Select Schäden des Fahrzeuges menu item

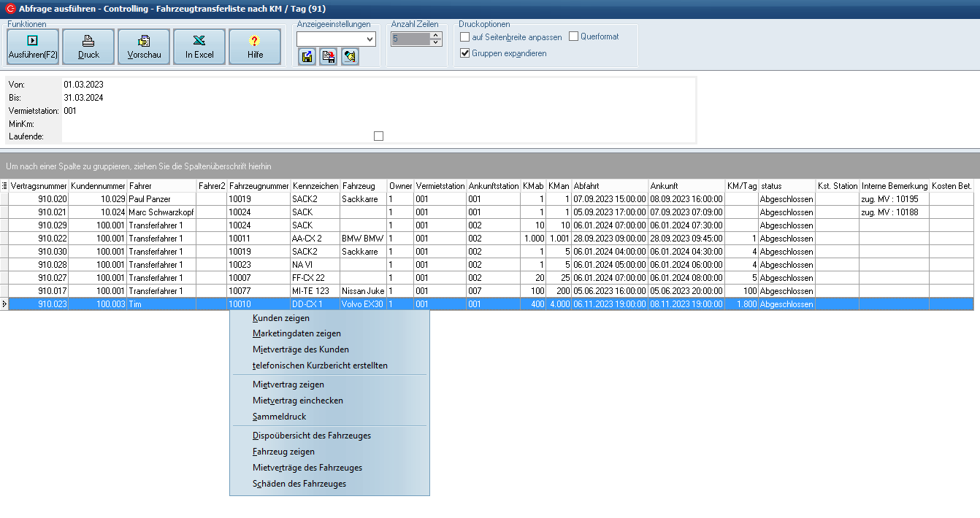point(299,484)
